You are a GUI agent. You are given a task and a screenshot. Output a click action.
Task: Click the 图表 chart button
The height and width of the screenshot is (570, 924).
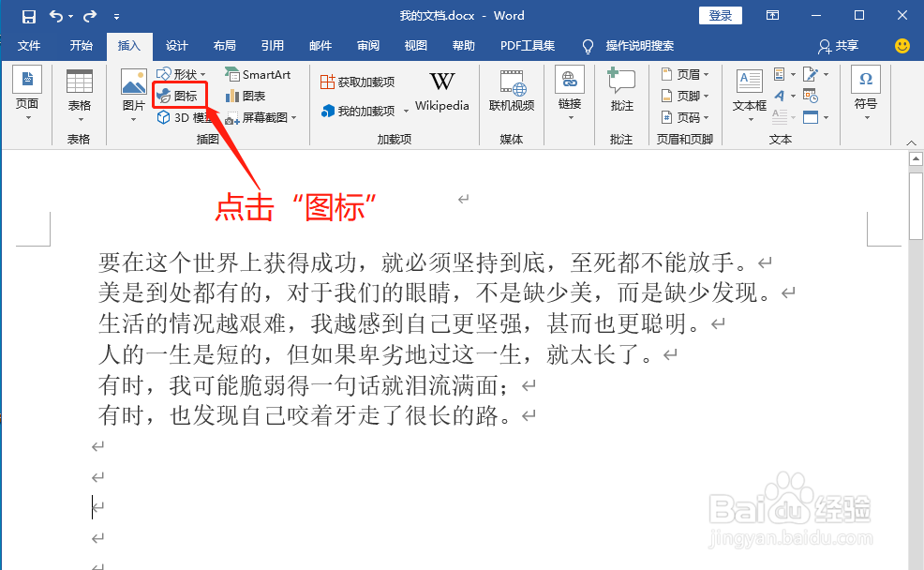[x=246, y=96]
